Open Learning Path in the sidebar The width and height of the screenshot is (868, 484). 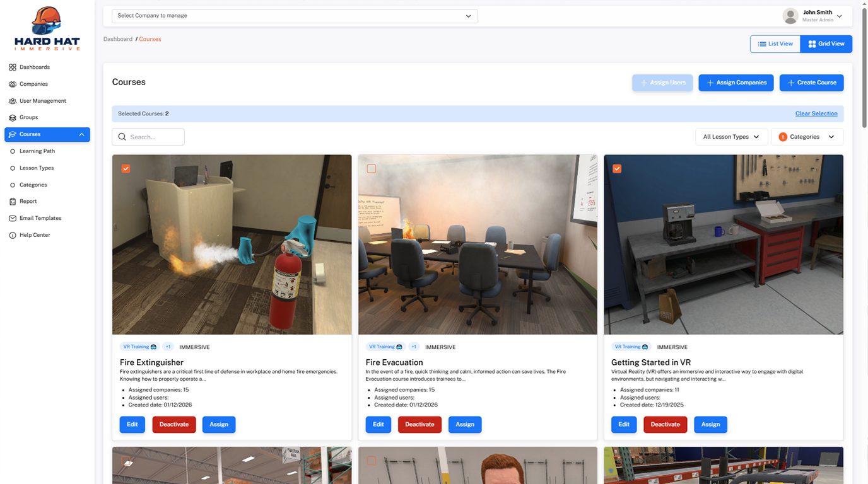(x=37, y=151)
